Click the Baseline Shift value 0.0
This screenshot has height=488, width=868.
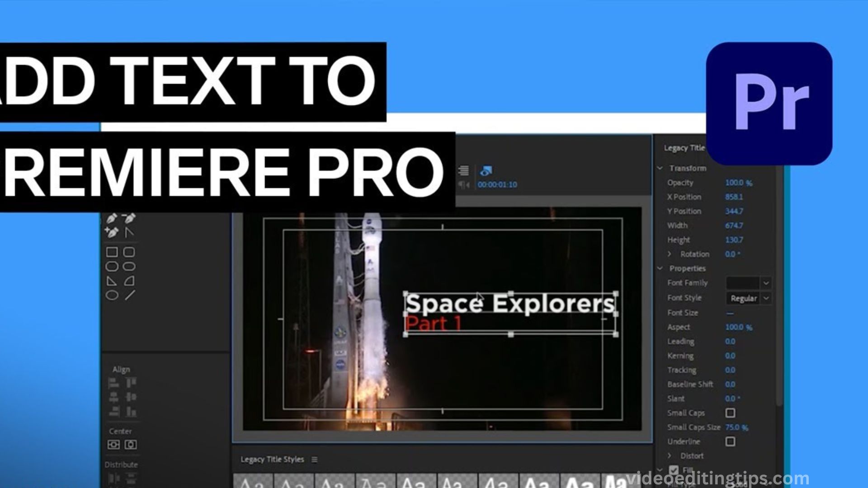click(730, 385)
